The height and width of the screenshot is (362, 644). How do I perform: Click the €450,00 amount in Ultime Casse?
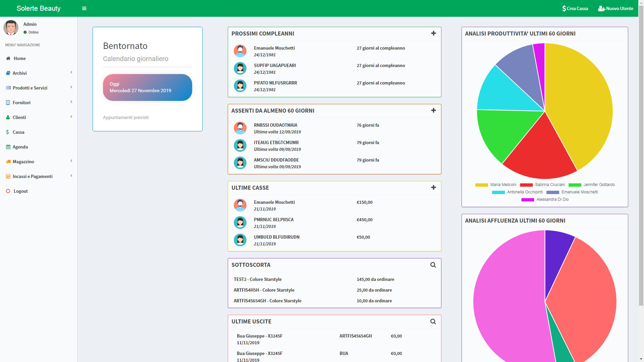point(365,220)
